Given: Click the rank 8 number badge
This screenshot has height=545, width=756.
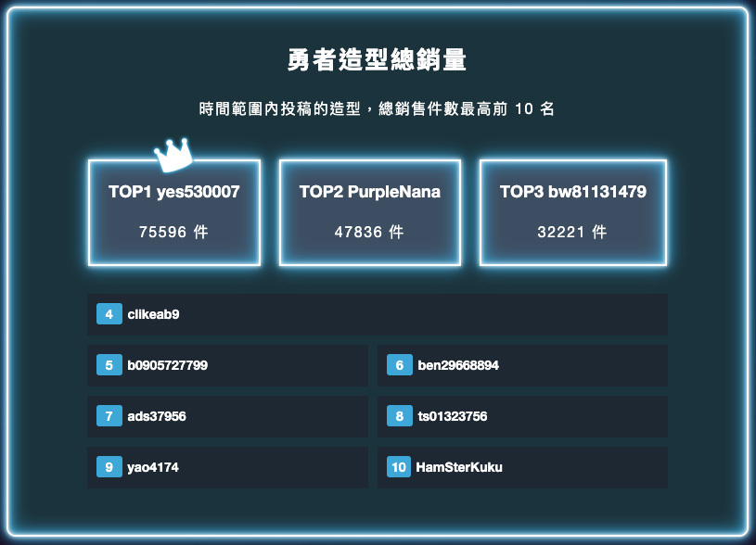Looking at the screenshot, I should click(x=399, y=416).
